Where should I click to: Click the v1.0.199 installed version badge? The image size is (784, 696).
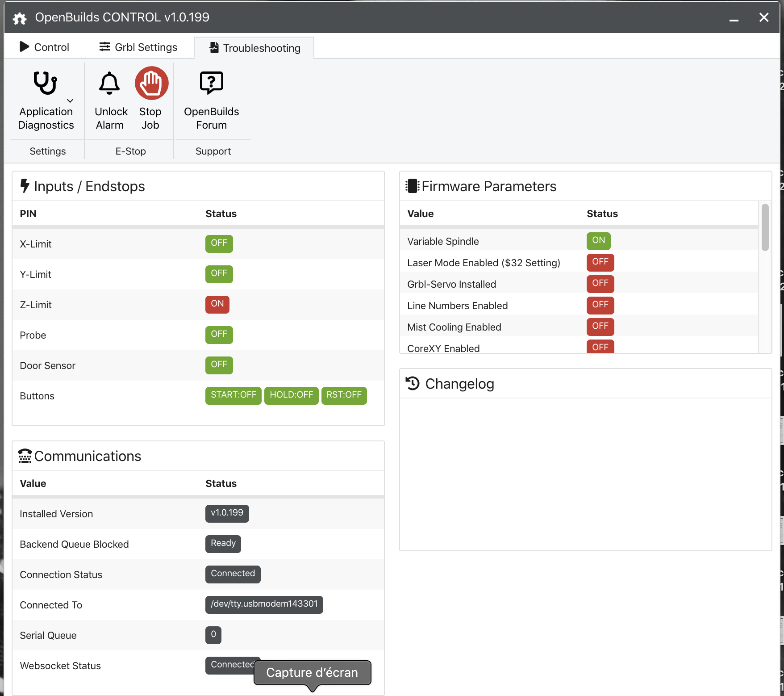(227, 513)
